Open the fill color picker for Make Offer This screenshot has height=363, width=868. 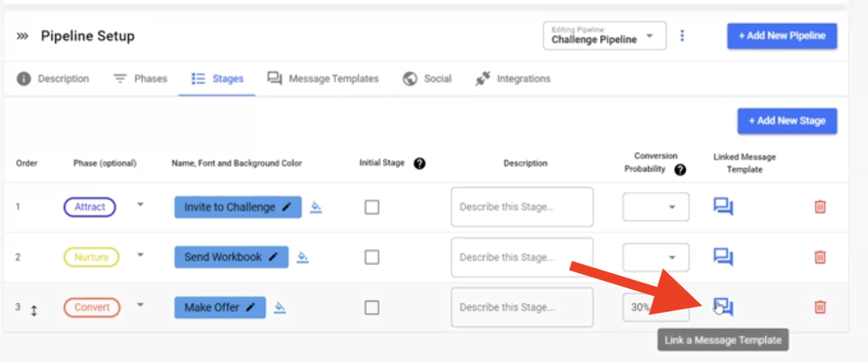click(280, 307)
